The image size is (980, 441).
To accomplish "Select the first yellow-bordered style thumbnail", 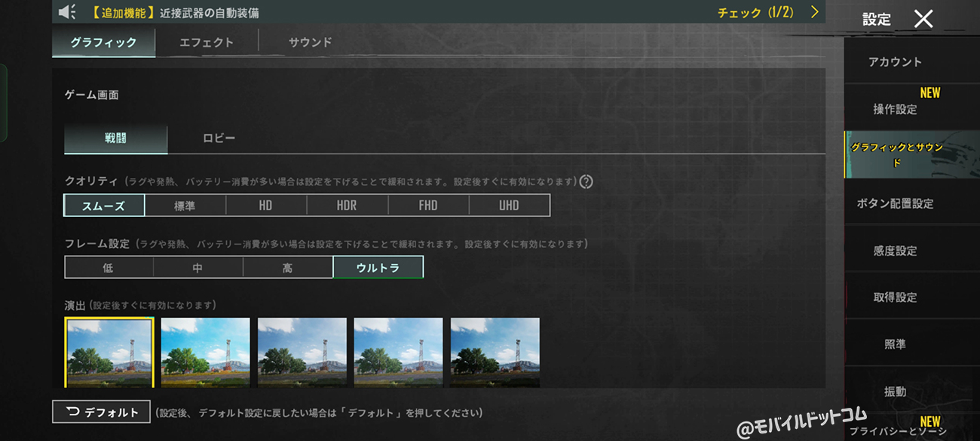I will click(109, 352).
